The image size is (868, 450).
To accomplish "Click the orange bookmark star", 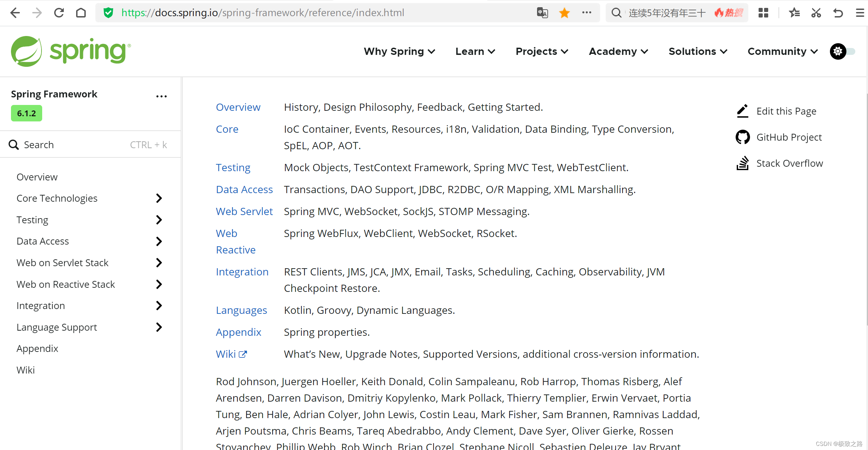I will point(564,13).
